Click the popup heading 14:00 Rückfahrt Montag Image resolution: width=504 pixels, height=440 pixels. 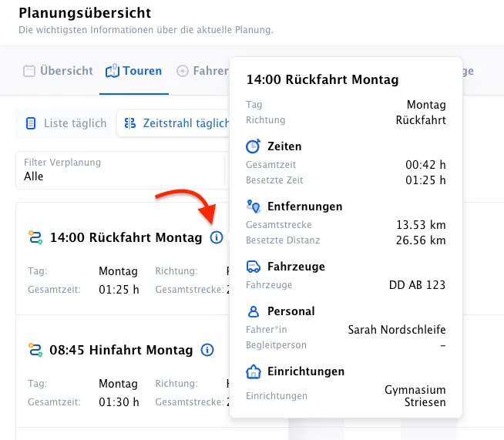tap(322, 79)
